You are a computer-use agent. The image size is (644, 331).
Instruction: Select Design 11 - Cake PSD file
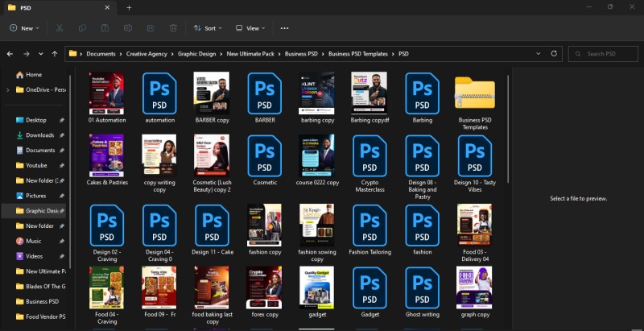(212, 225)
